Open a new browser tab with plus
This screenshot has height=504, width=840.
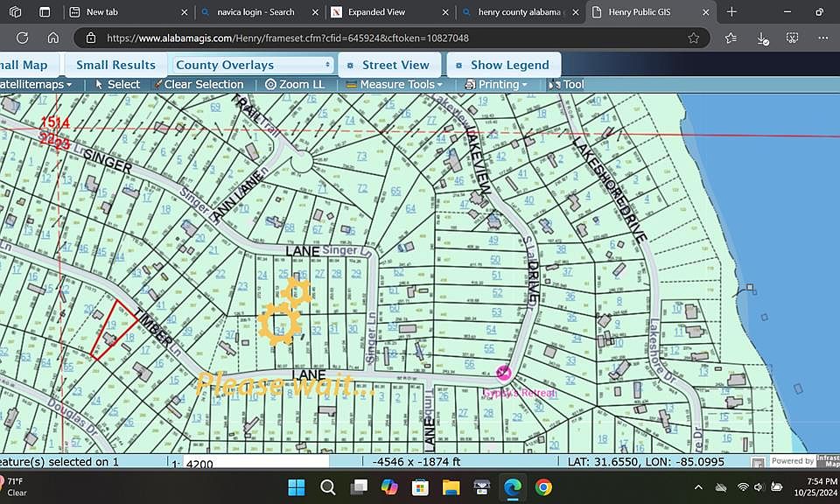(x=732, y=12)
